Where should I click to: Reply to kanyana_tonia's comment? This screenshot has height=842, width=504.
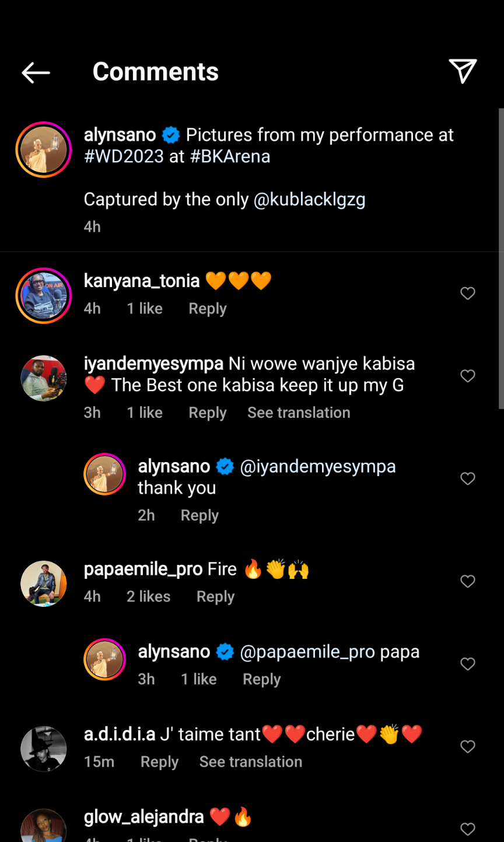[207, 309]
